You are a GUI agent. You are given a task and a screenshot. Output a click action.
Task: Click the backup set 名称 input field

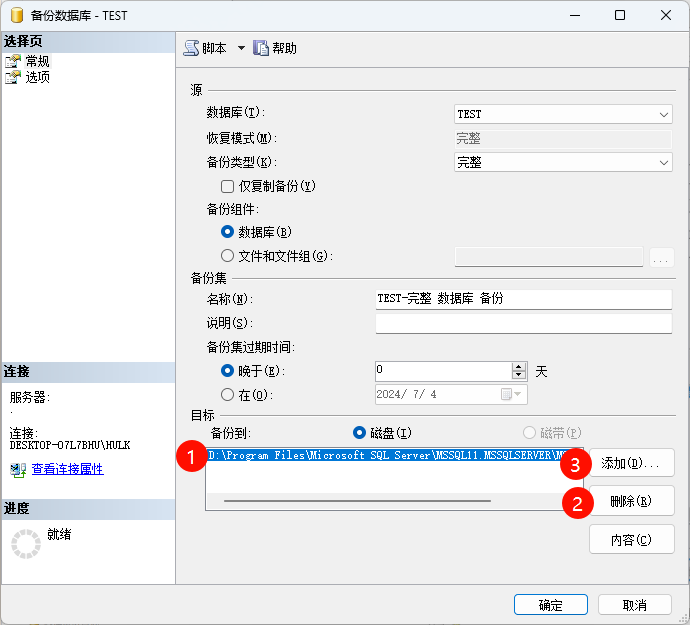click(x=523, y=299)
